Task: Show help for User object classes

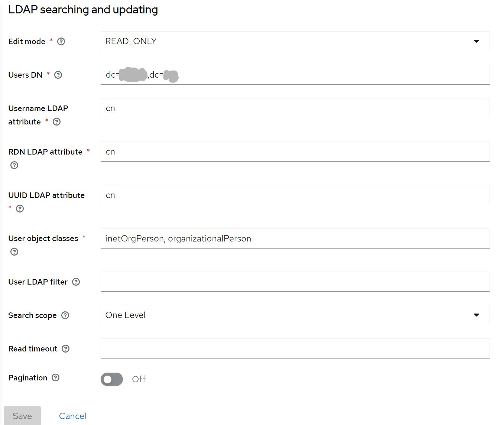Action: click(14, 252)
